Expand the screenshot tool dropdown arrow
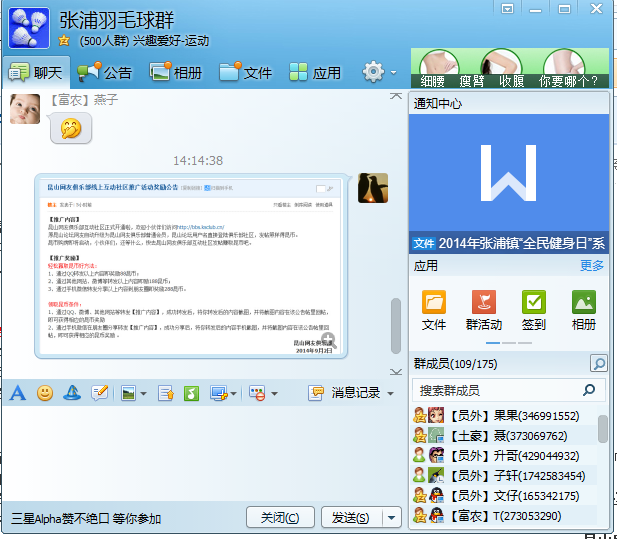Screen dimensions: 617x539 point(238,393)
